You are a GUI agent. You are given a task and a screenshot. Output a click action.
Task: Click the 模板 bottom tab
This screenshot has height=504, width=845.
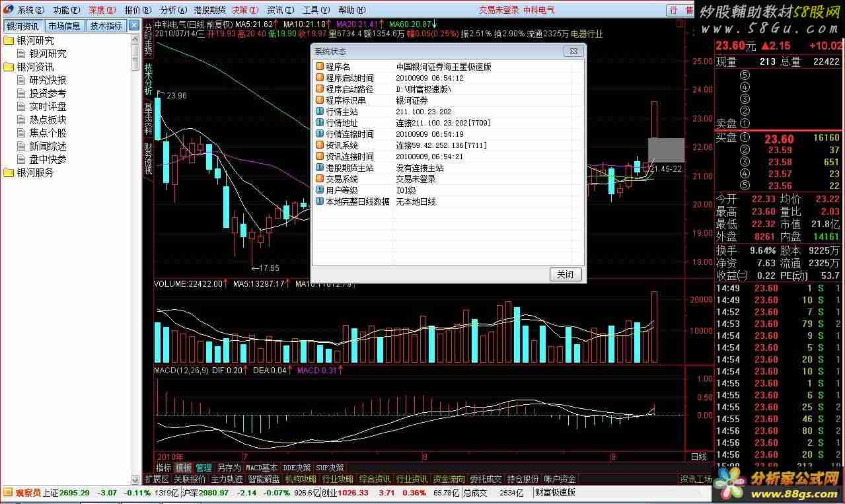point(183,468)
